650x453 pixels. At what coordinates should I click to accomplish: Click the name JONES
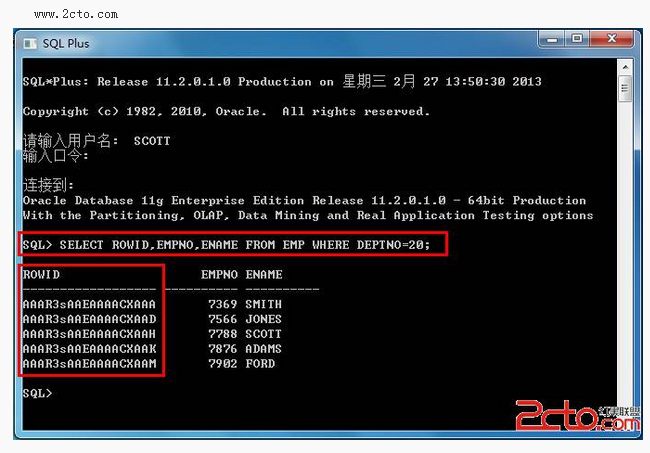[263, 319]
